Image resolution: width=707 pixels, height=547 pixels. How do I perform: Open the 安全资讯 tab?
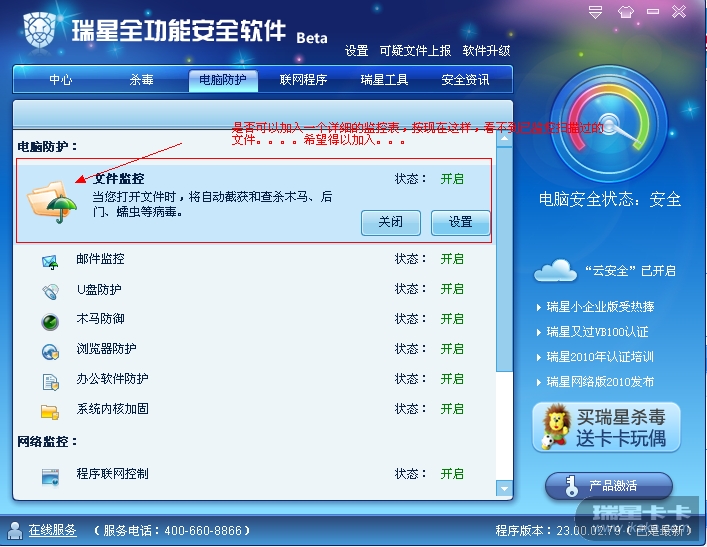[465, 80]
